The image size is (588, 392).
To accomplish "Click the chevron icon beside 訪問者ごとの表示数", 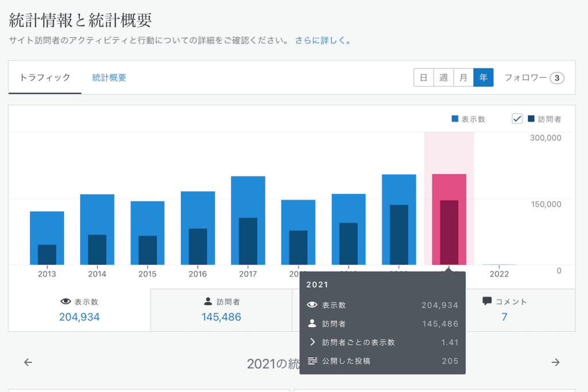I will (x=312, y=342).
